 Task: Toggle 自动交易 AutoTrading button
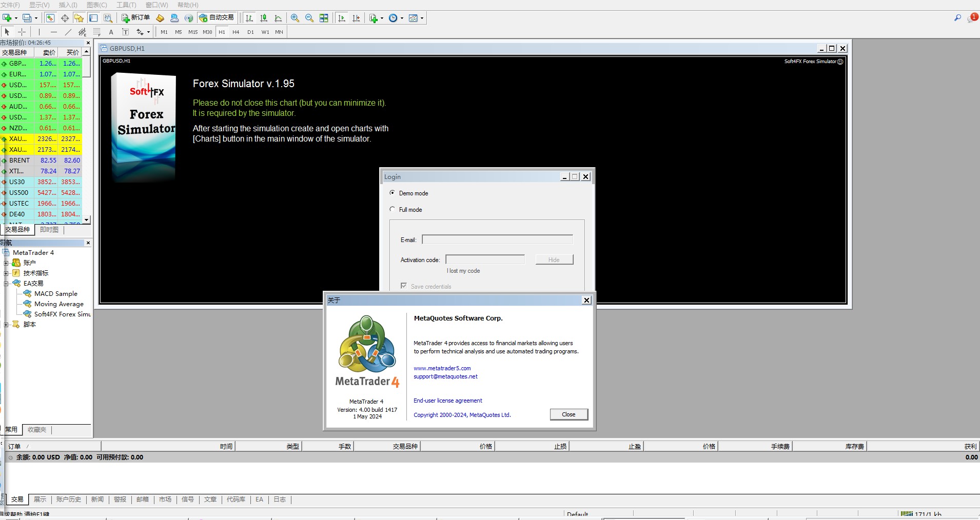[x=217, y=18]
